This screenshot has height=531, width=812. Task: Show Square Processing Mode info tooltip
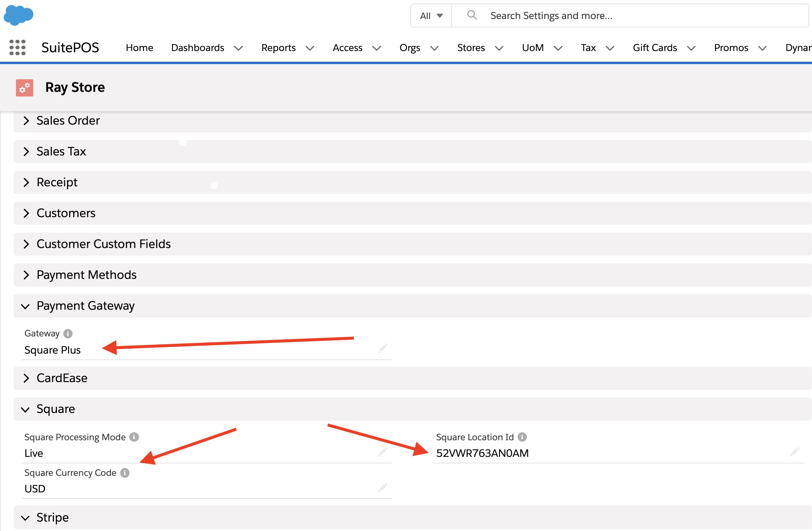pyautogui.click(x=134, y=437)
